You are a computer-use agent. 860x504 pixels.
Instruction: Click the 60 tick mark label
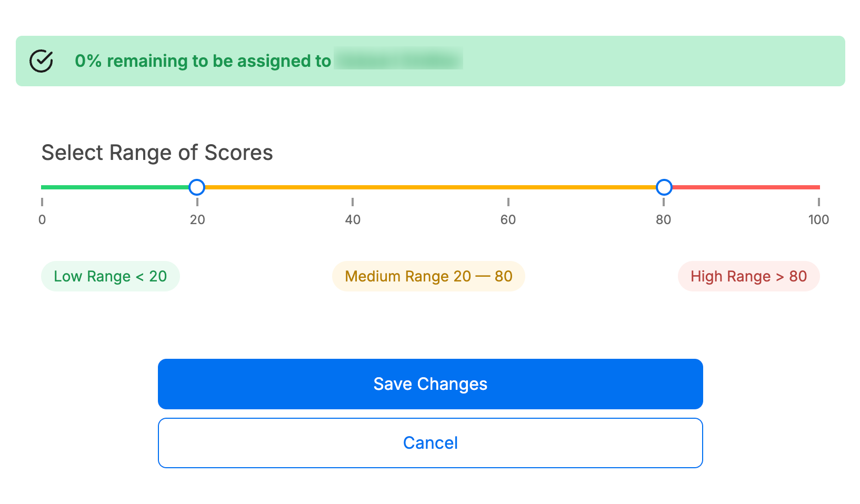click(x=508, y=219)
